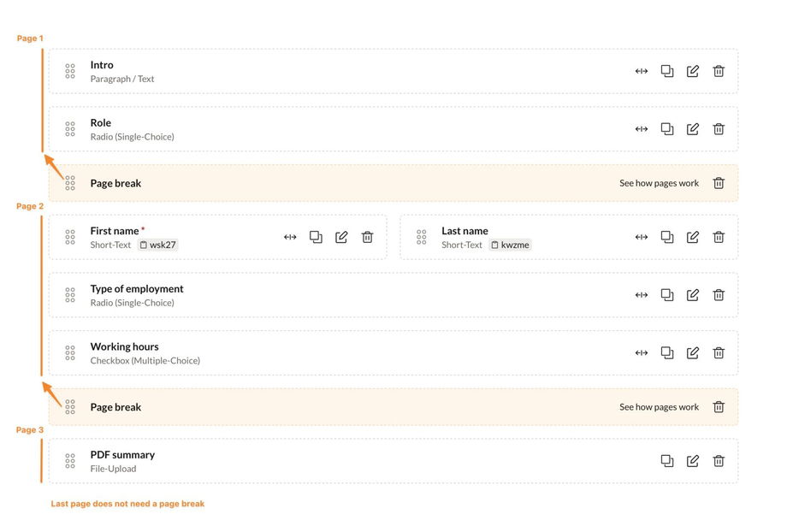The image size is (787, 532).
Task: Copy the kwzme field ID
Action: point(510,245)
